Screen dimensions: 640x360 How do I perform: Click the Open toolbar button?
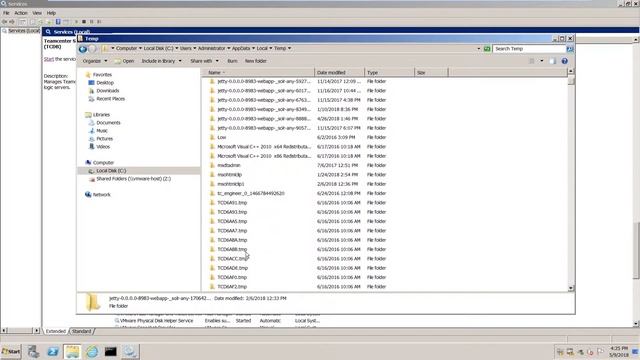pyautogui.click(x=124, y=61)
